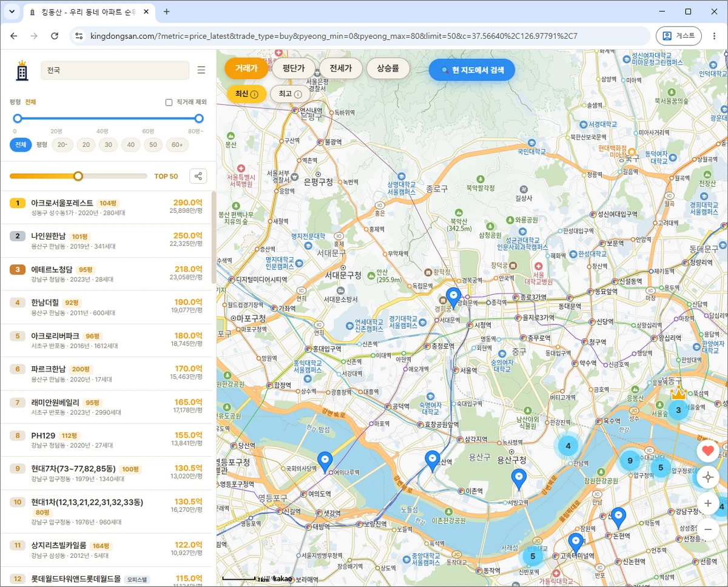Open 한남더힐 ranking entry
The image size is (728, 587).
coord(106,307)
